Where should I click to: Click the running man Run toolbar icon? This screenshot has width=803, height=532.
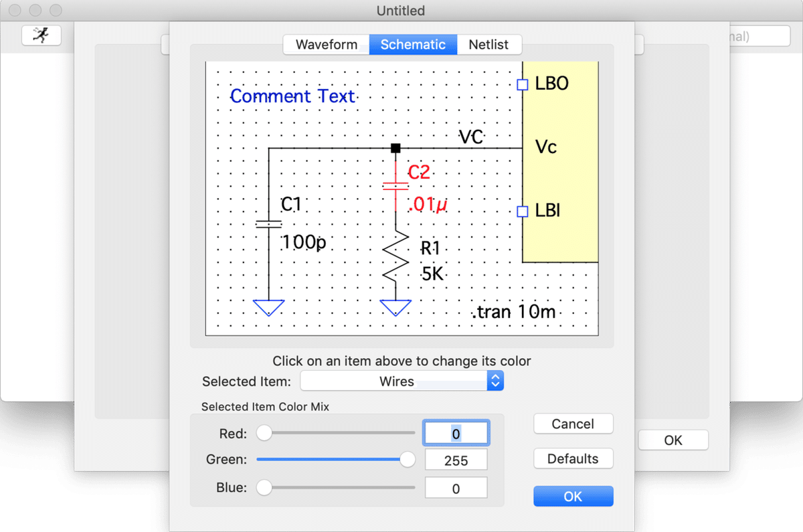41,35
